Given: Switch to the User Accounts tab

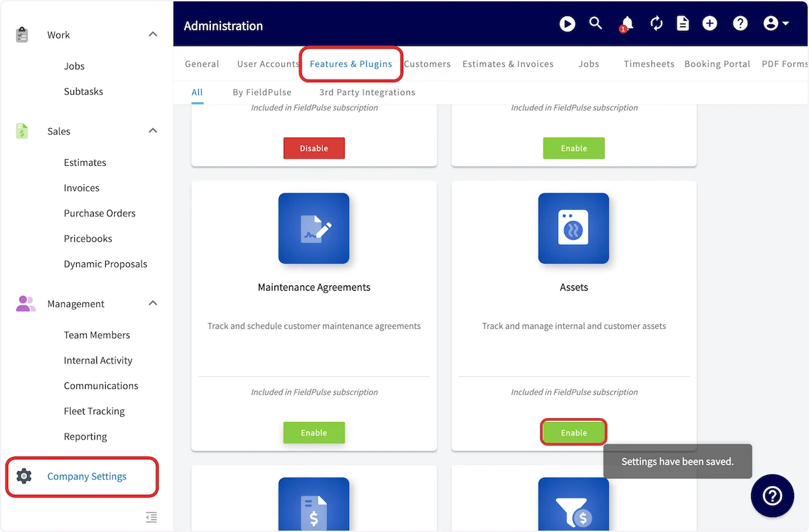Looking at the screenshot, I should coord(268,64).
